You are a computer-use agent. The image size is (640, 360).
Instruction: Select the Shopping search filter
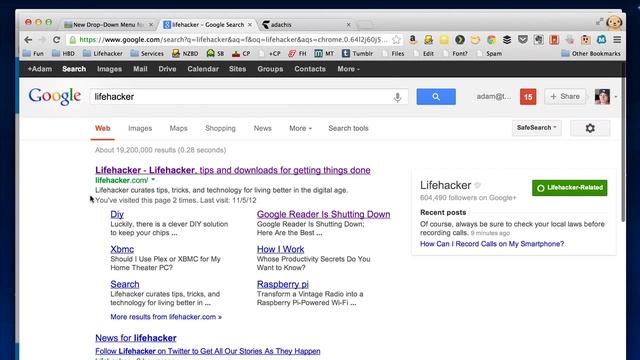click(x=220, y=128)
